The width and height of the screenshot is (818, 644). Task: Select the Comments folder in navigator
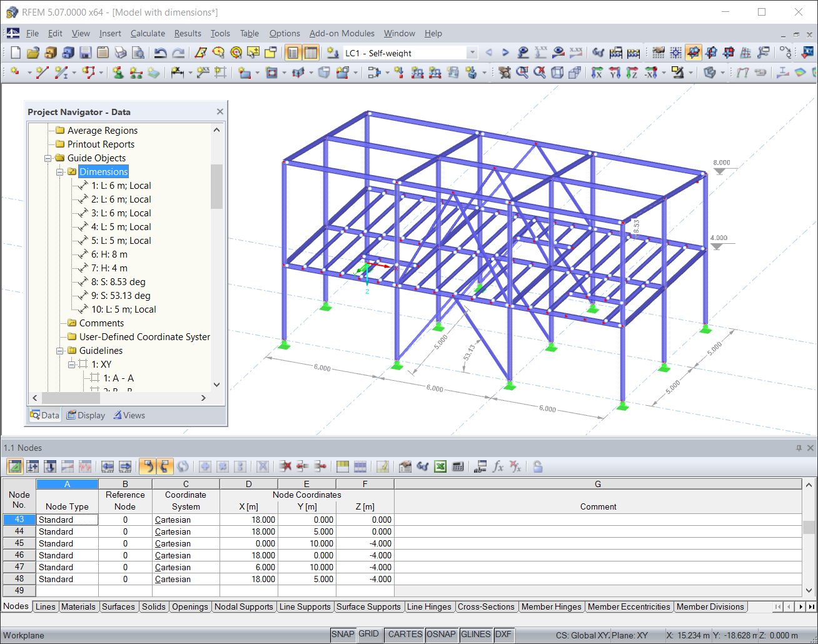tap(101, 323)
